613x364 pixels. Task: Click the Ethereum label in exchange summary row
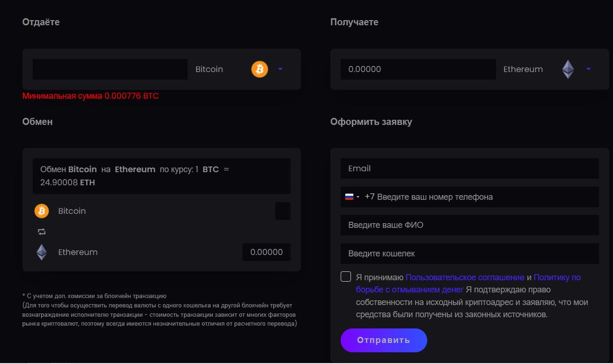click(x=78, y=252)
